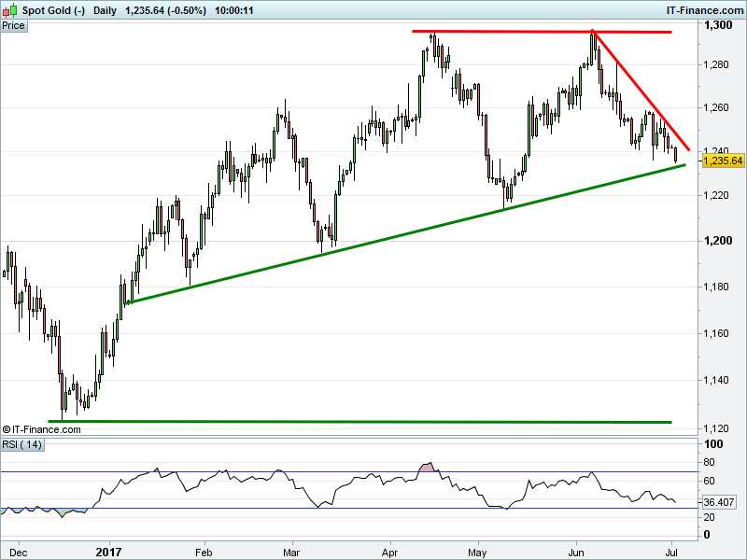
Task: Click the RSI 20 scale label
Action: click(709, 517)
